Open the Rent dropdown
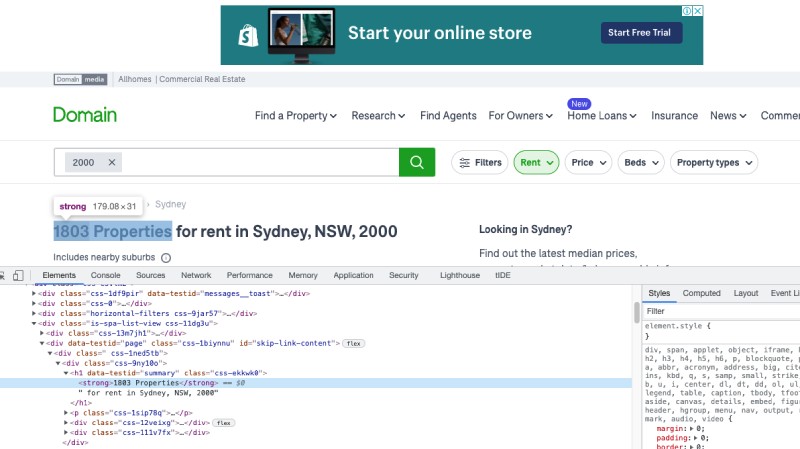Image resolution: width=800 pixels, height=449 pixels. point(536,162)
